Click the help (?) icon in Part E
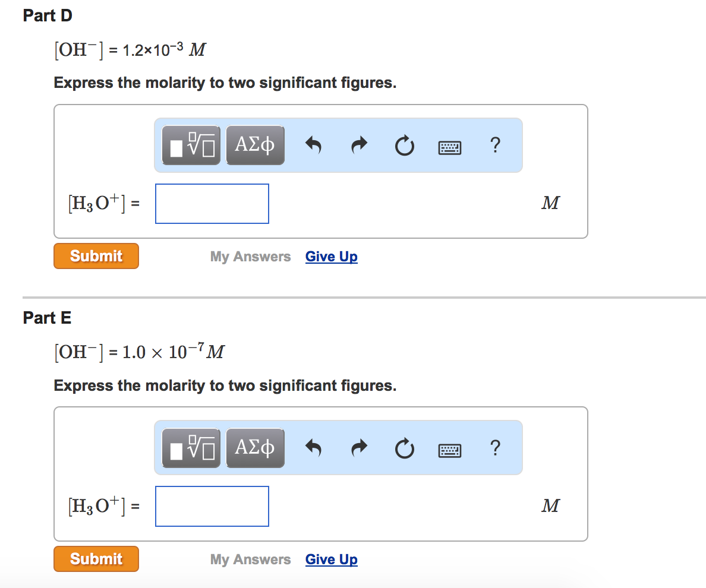Screen dimensions: 706x588 (x=495, y=448)
